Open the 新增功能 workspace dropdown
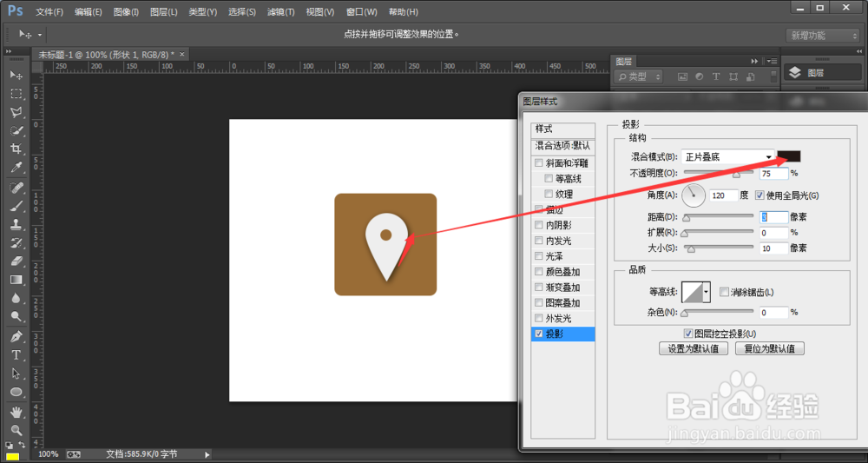The image size is (868, 463). coord(823,36)
